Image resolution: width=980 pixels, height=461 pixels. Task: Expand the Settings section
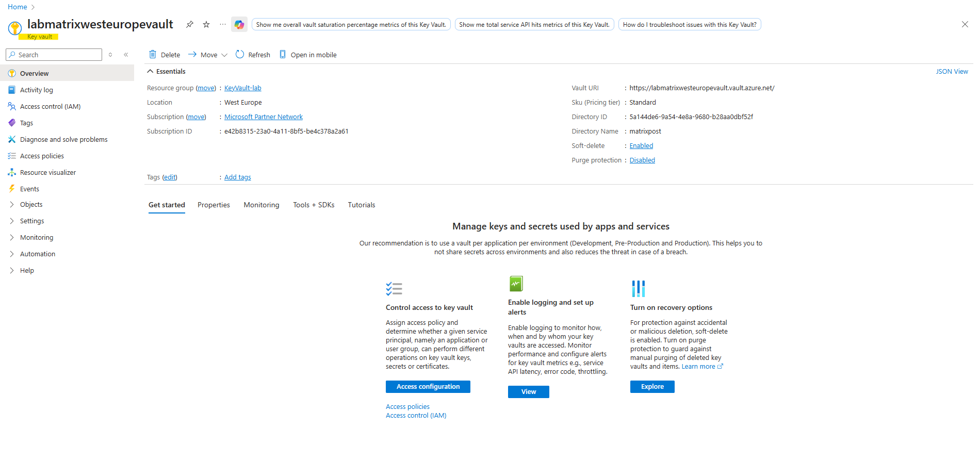tap(12, 221)
